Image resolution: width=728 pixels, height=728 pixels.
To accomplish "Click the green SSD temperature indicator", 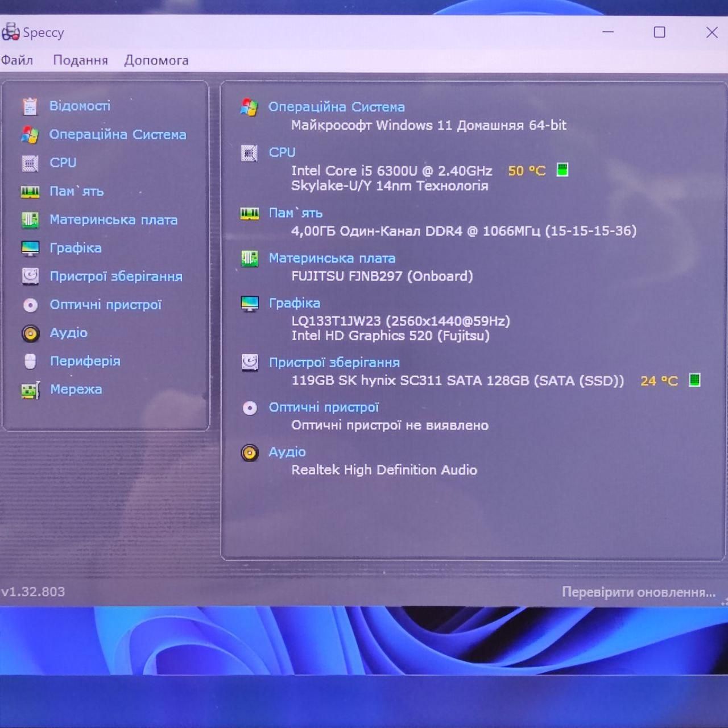I will 694,380.
